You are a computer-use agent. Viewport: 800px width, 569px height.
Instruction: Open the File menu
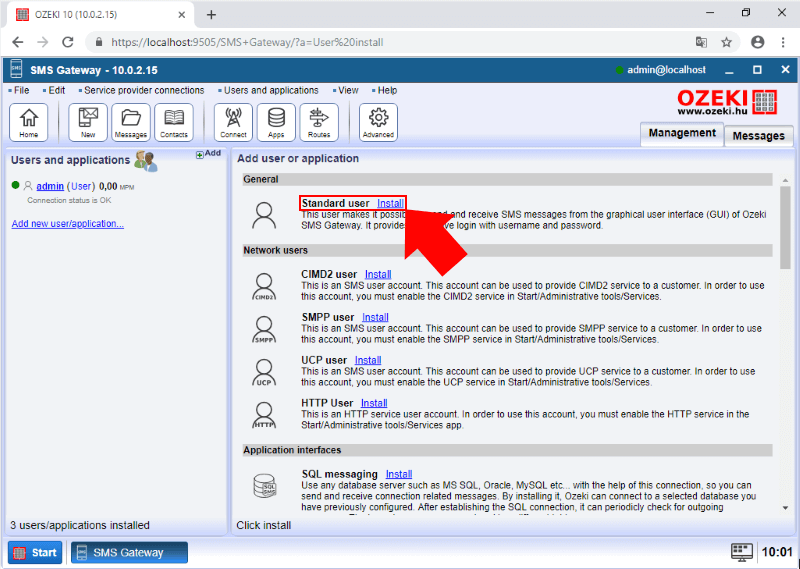(x=19, y=90)
